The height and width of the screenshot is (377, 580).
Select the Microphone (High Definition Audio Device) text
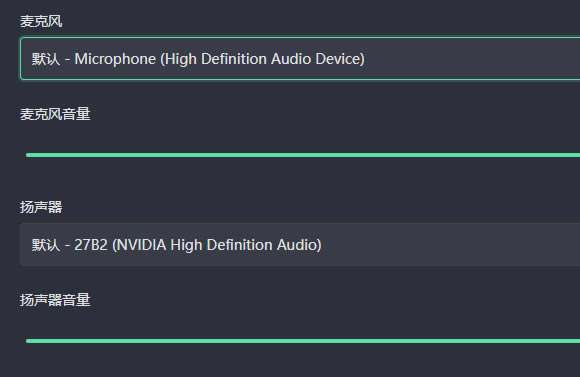coord(220,59)
